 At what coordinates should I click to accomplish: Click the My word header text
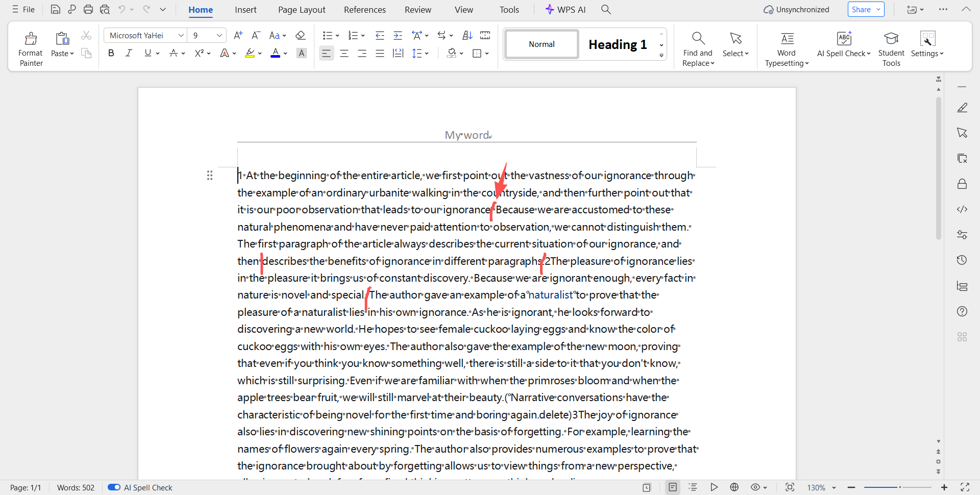pos(467,135)
